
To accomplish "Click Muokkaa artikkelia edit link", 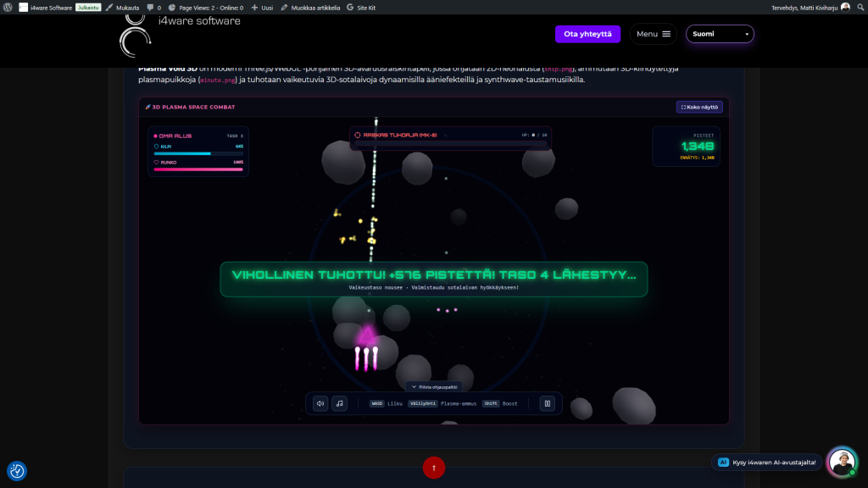I will tap(310, 8).
